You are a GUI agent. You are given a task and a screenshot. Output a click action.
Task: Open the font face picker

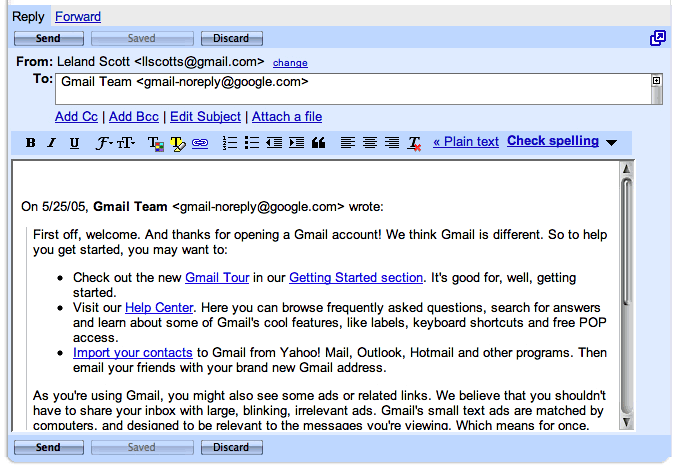tap(103, 142)
